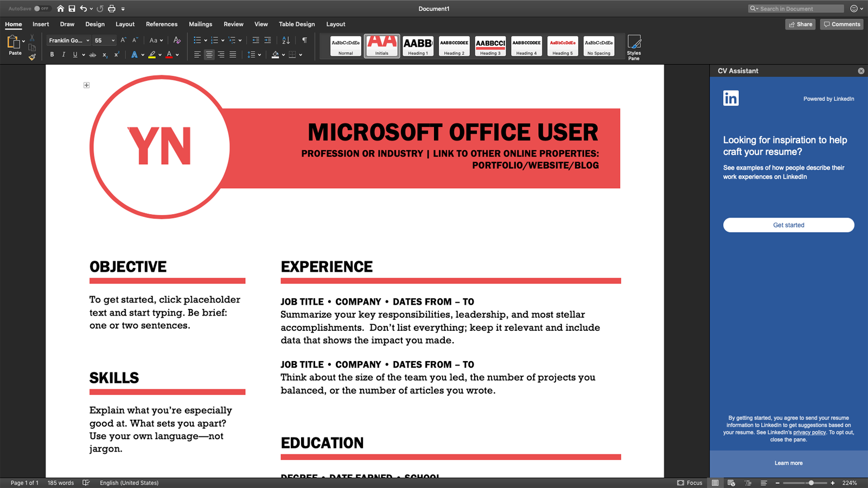Toggle Focus mode in status bar
Screen dimensions: 868x488
click(x=690, y=483)
